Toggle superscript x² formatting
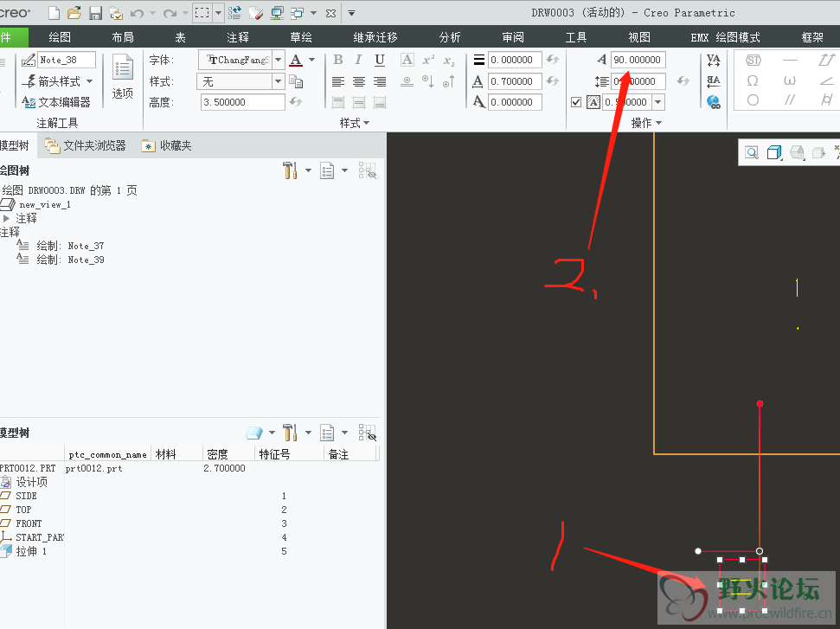The height and width of the screenshot is (629, 840). (428, 60)
